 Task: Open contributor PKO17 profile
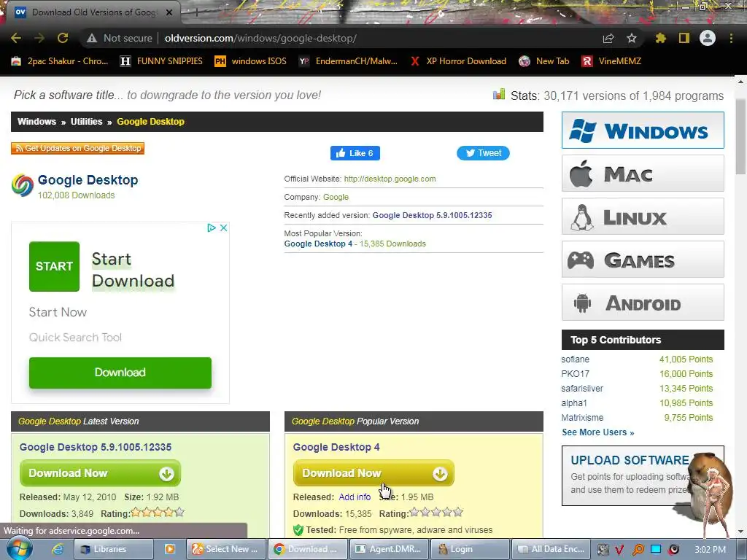(575, 374)
